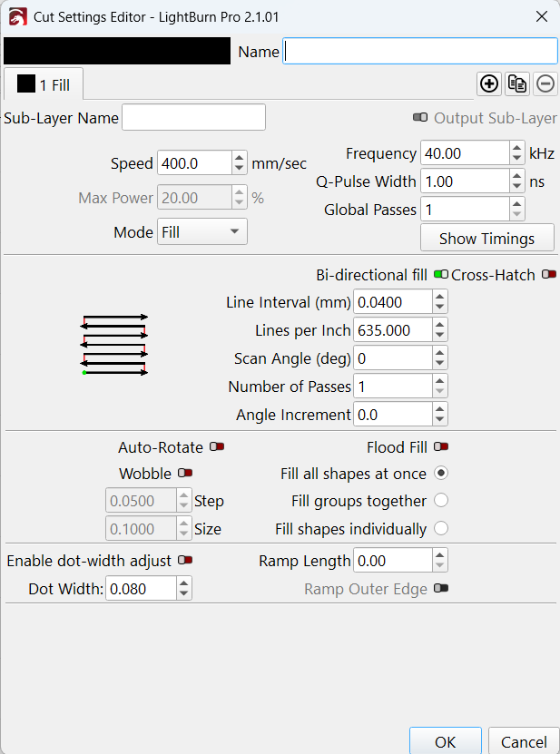Click the Angle Increment field 0.0
The height and width of the screenshot is (754, 560).
[393, 414]
